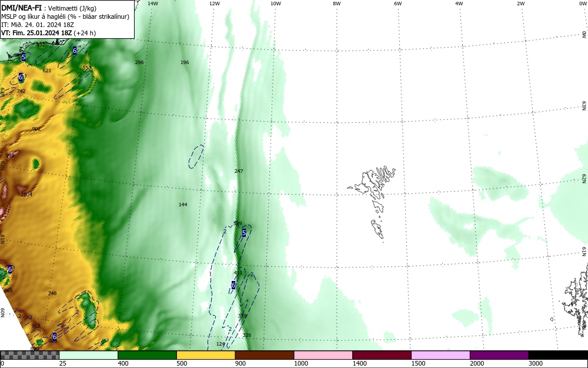
Task: Click the 14W longitude label
Action: pos(153,4)
